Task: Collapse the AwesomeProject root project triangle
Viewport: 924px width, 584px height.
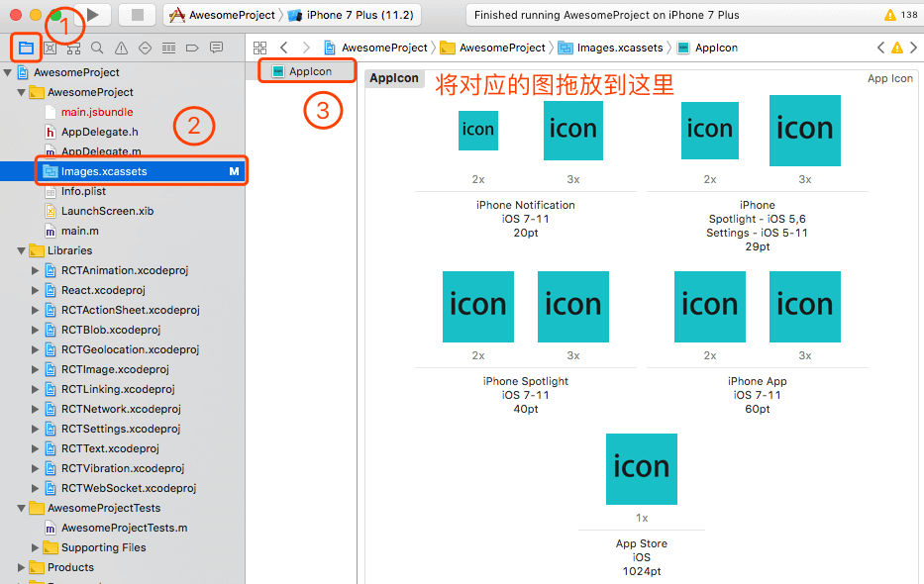Action: (8, 73)
